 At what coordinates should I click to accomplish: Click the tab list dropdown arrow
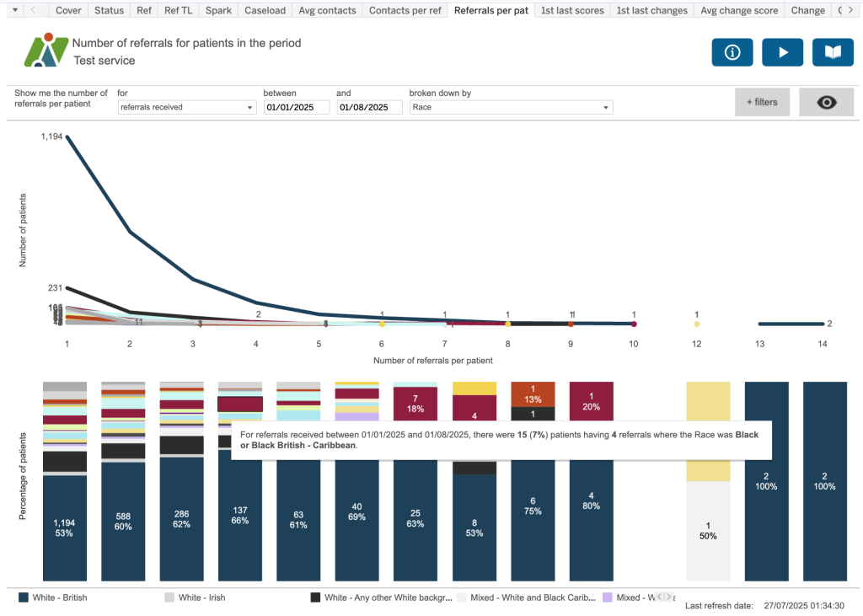point(13,10)
